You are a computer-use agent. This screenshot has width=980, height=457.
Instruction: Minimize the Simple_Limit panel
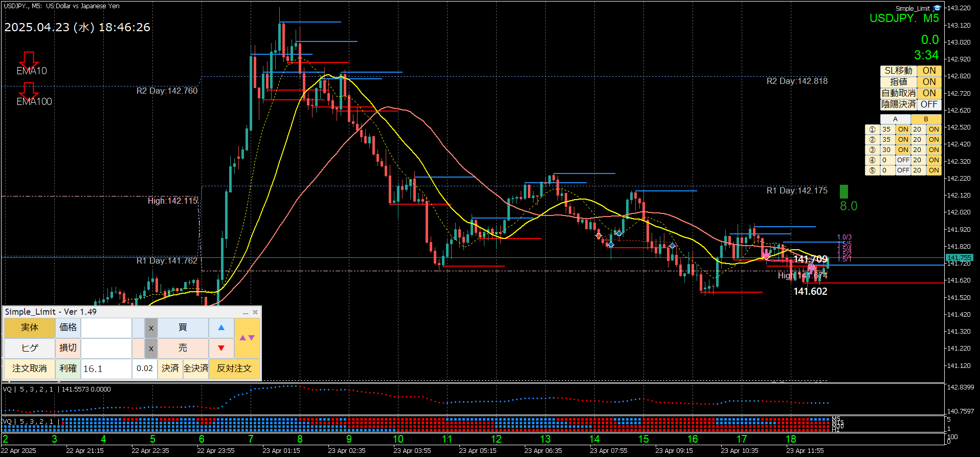pyautogui.click(x=246, y=312)
